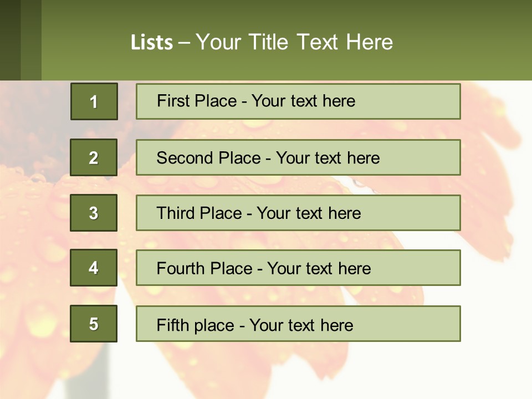The width and height of the screenshot is (532, 399).
Task: Click the empty green header area right of the title
Action: [x=465, y=42]
